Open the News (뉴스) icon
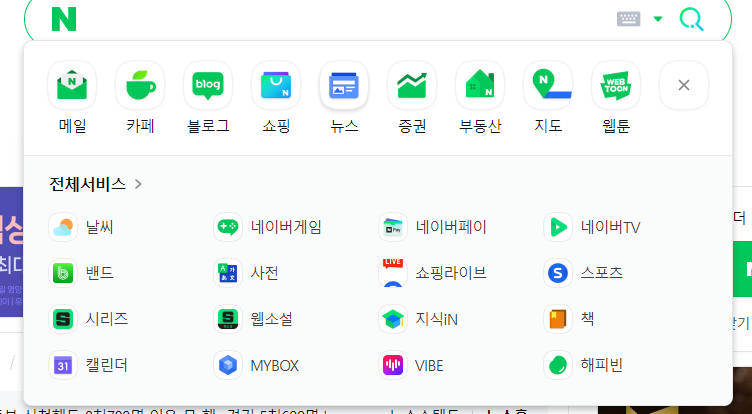 (344, 85)
